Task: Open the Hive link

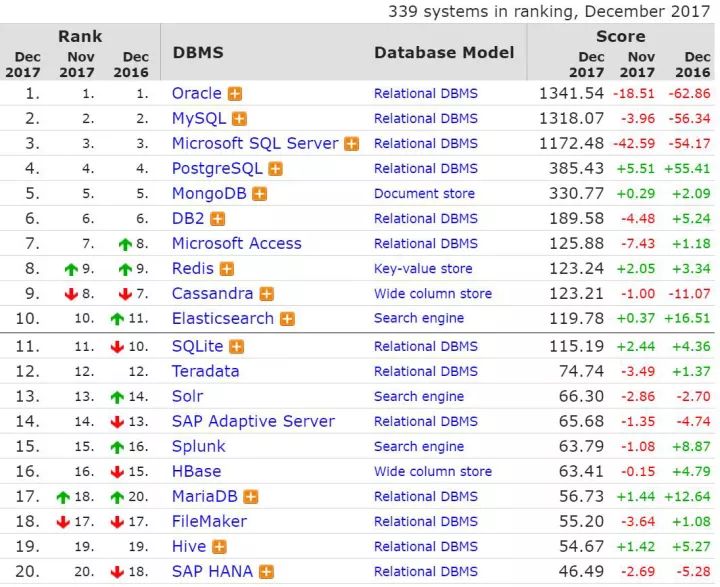Action: click(x=189, y=546)
